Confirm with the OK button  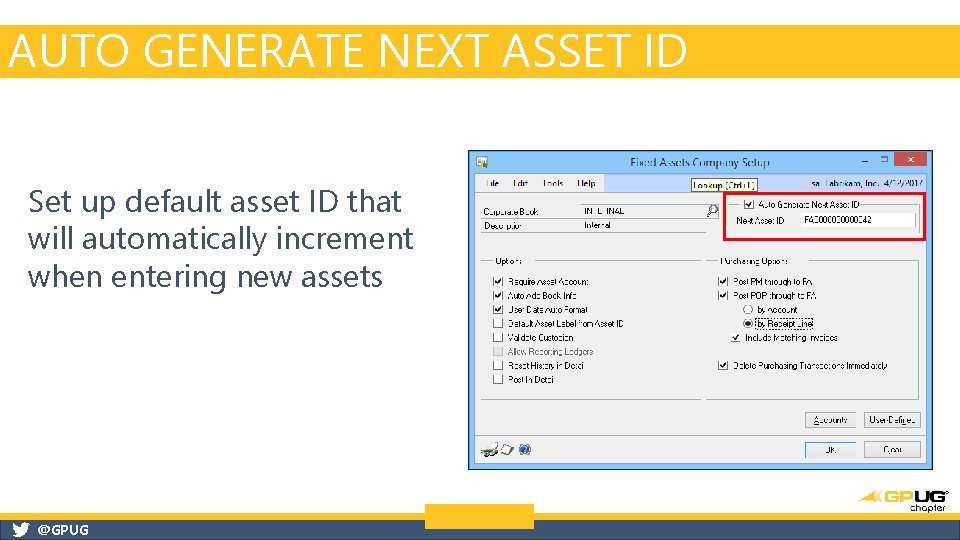pos(830,449)
